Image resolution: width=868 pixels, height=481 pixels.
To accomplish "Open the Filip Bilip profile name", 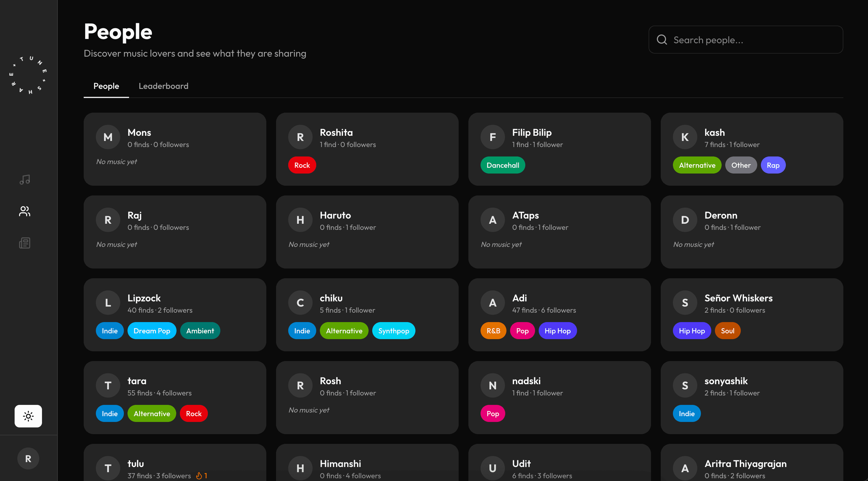I will pyautogui.click(x=532, y=132).
